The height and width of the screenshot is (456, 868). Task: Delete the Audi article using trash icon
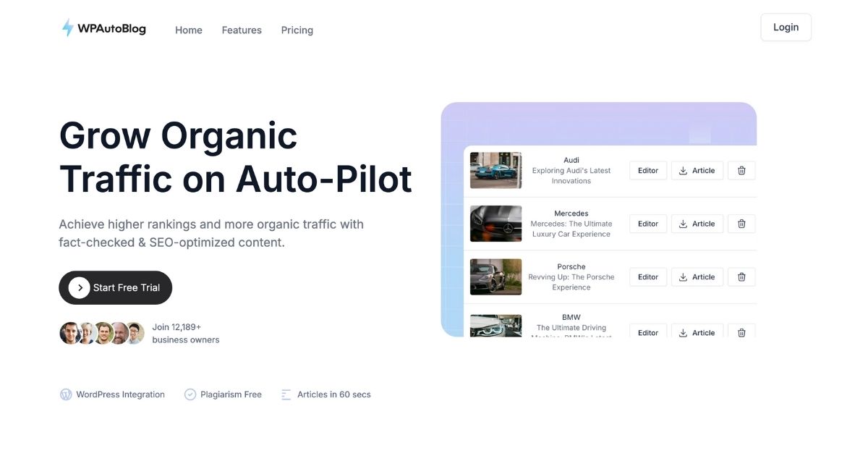[x=741, y=171]
